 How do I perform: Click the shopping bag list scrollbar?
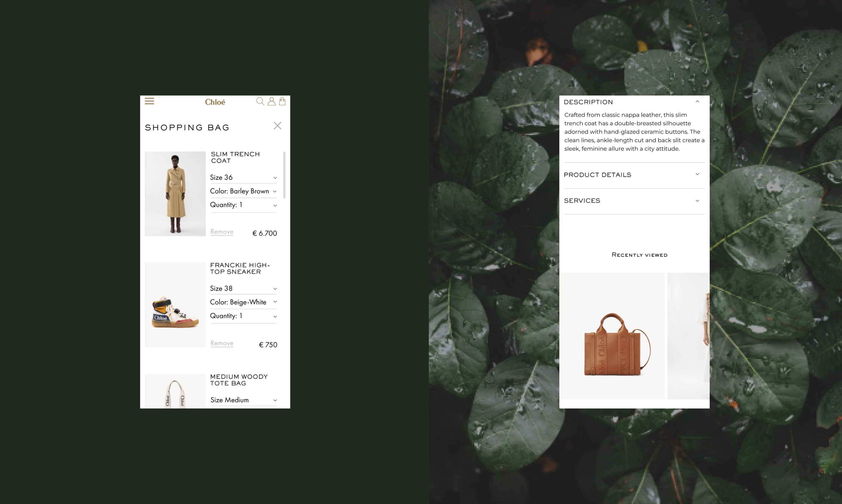coord(284,175)
